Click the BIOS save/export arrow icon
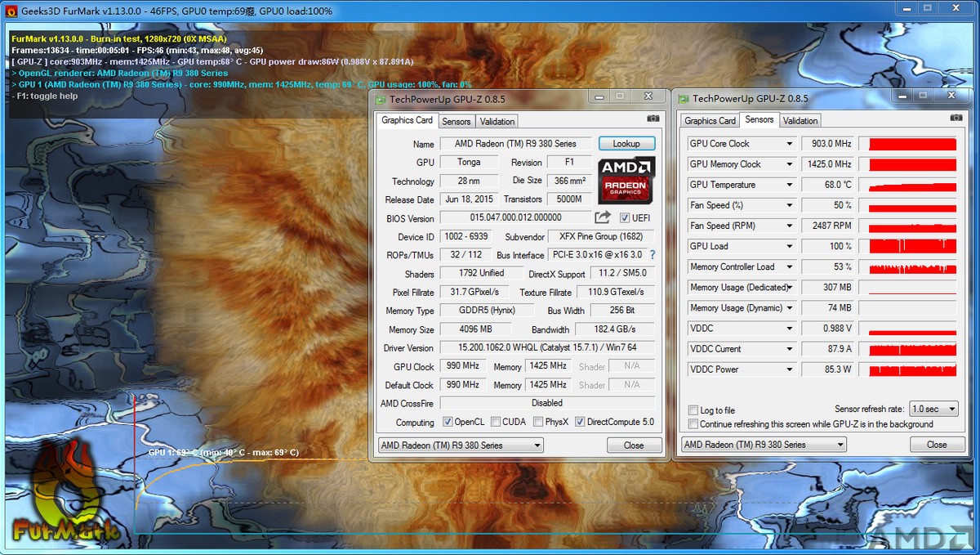This screenshot has width=980, height=555. coord(603,217)
